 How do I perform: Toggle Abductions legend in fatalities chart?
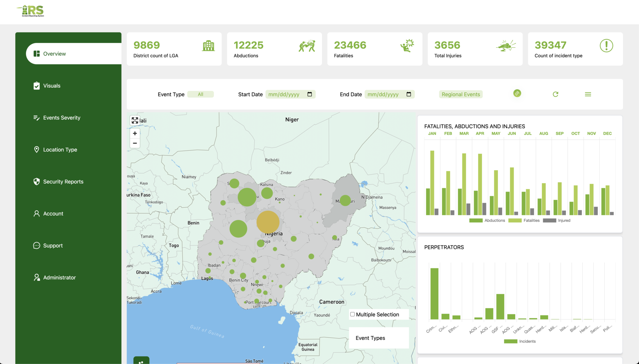point(494,221)
